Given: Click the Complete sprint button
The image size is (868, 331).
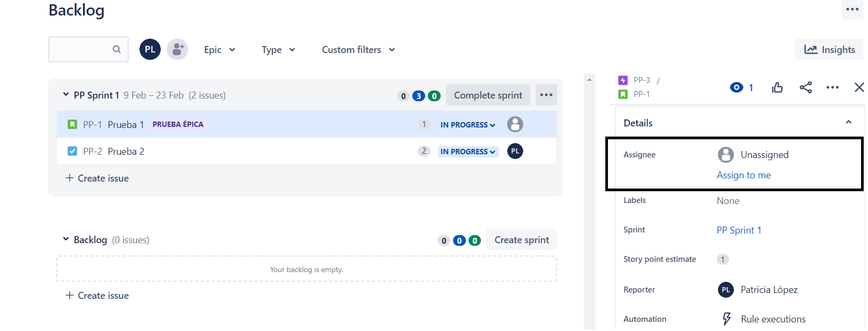Looking at the screenshot, I should 487,95.
